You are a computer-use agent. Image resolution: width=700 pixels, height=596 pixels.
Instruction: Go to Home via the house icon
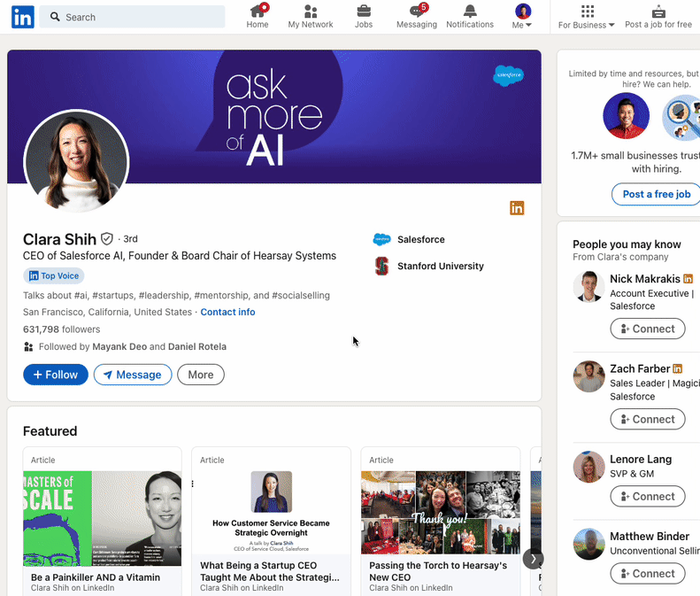click(258, 12)
